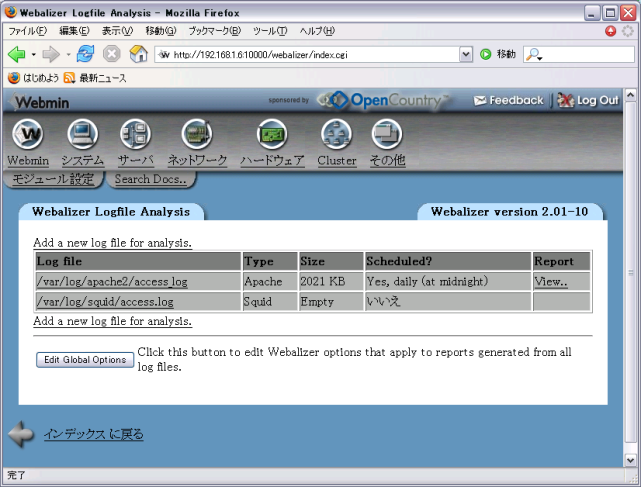Screen dimensions: 641x487
Task: Open the ハードウェア category icon
Action: (272, 135)
